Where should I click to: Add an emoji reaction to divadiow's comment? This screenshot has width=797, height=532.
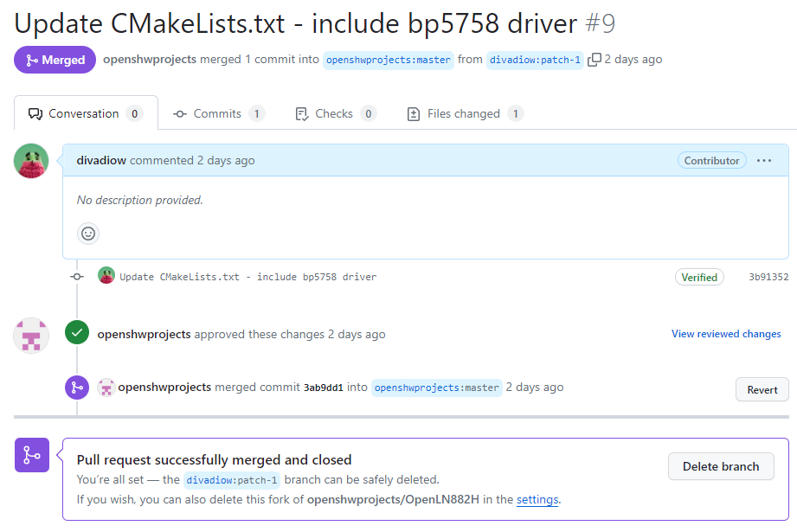(88, 234)
